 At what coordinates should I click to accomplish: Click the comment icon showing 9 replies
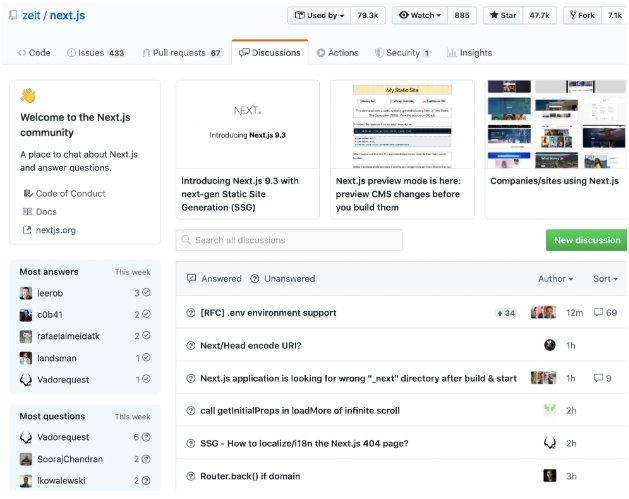(598, 378)
